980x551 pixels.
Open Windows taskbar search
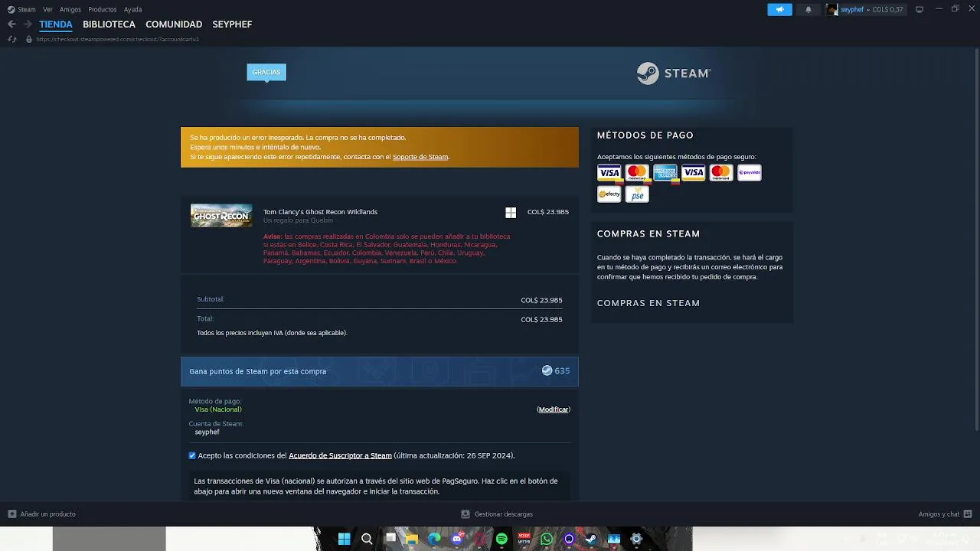click(x=367, y=539)
